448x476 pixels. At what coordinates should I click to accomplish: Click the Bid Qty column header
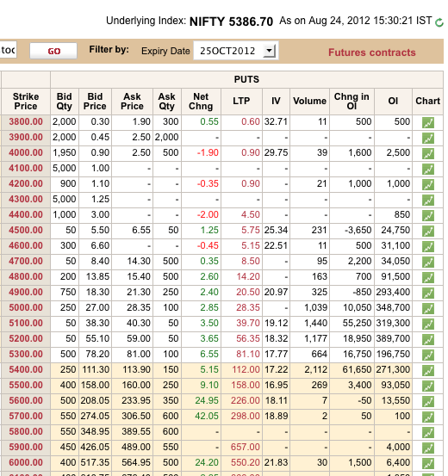(65, 102)
